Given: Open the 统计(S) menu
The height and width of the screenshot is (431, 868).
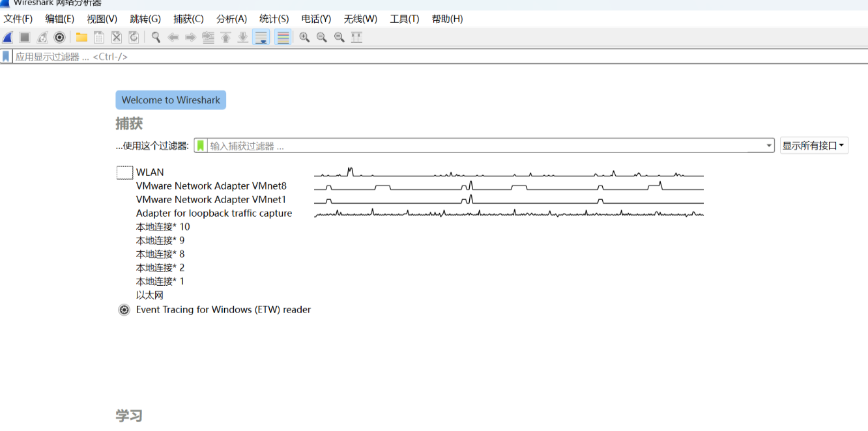Looking at the screenshot, I should pos(274,19).
